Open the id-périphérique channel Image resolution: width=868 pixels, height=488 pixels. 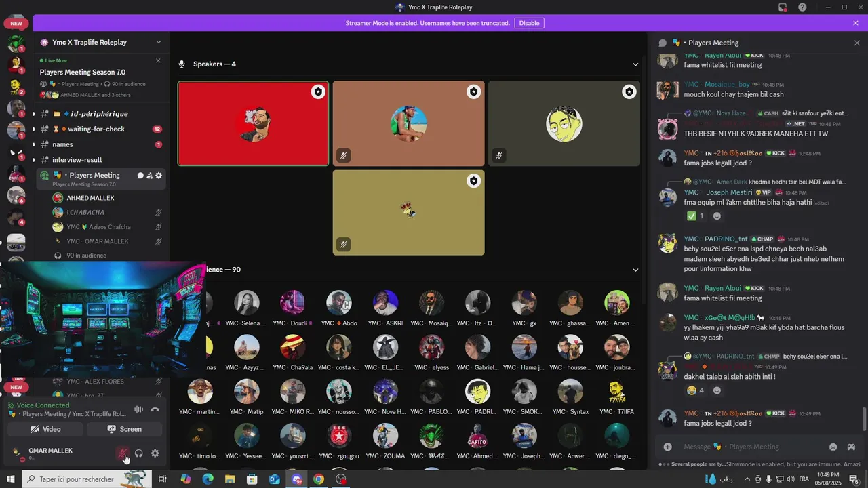[100, 114]
